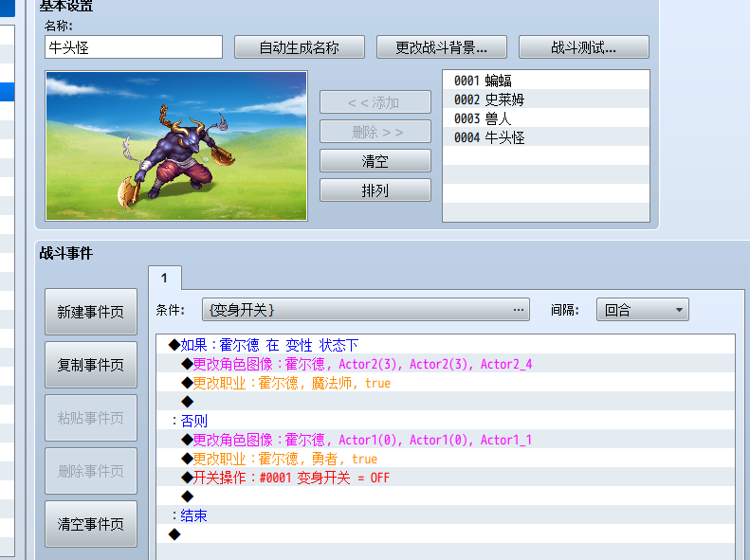This screenshot has height=560, width=750.
Task: Click the 删除 >> button
Action: coord(375,132)
